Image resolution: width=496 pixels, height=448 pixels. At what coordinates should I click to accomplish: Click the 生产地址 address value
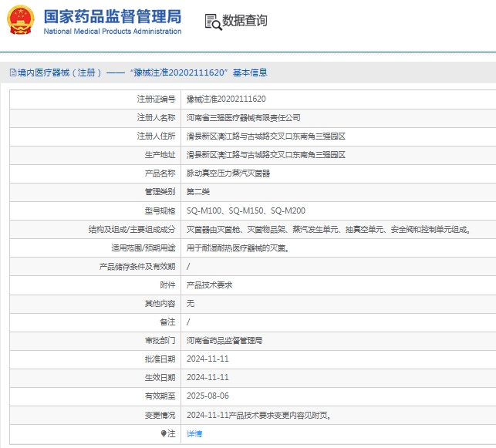click(265, 155)
